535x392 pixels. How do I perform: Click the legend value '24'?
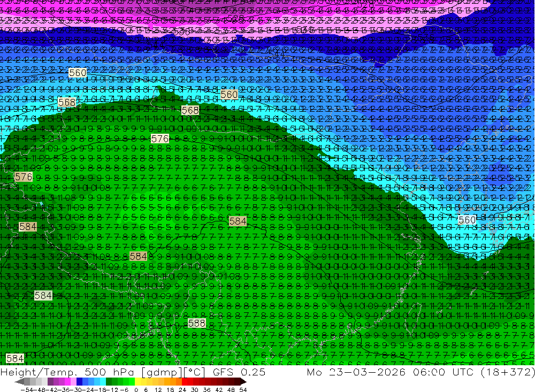(182, 390)
